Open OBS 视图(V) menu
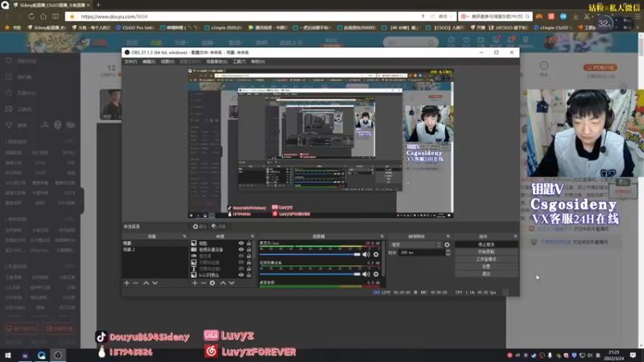The width and height of the screenshot is (644, 362). pyautogui.click(x=167, y=62)
